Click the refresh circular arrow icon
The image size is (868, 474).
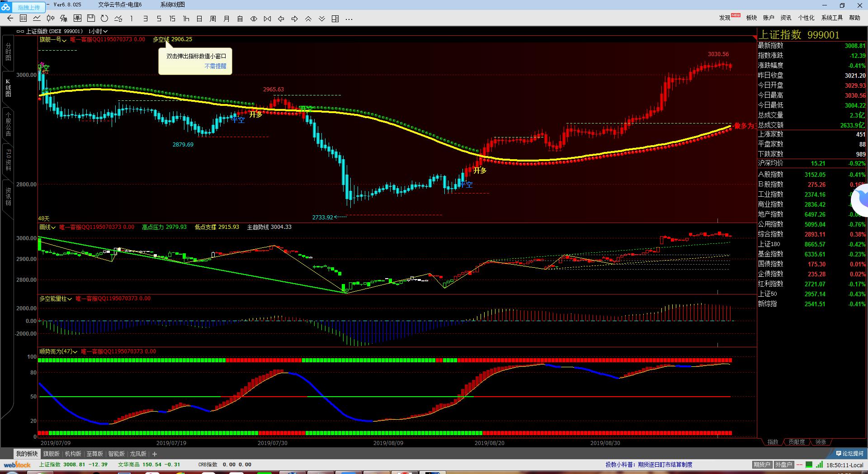[x=104, y=19]
